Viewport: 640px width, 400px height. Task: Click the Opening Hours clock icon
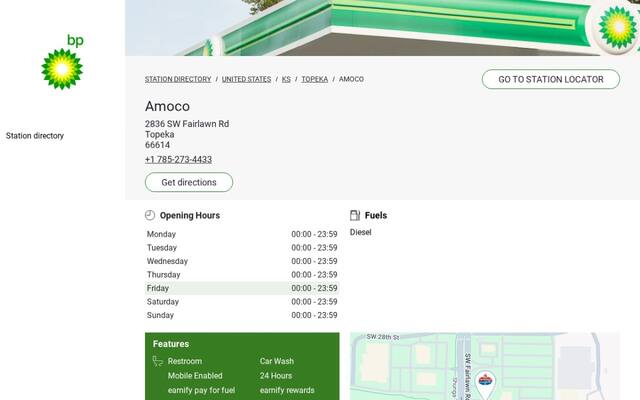150,215
